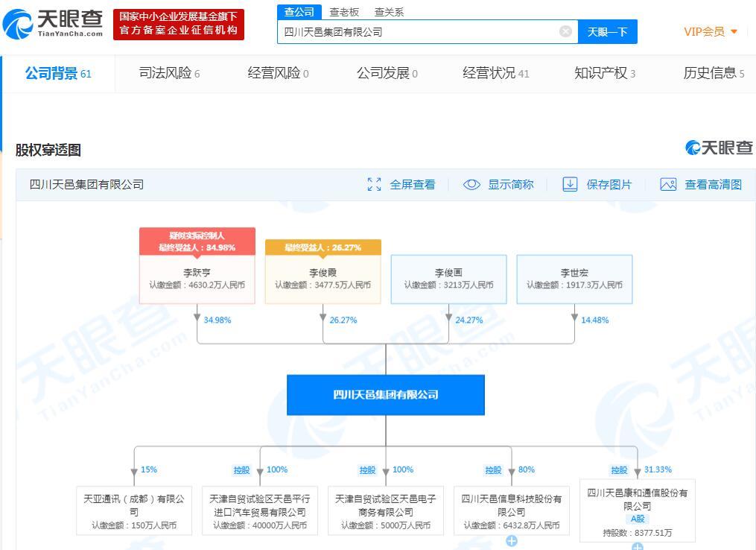Click the 24.27% share label

(469, 320)
